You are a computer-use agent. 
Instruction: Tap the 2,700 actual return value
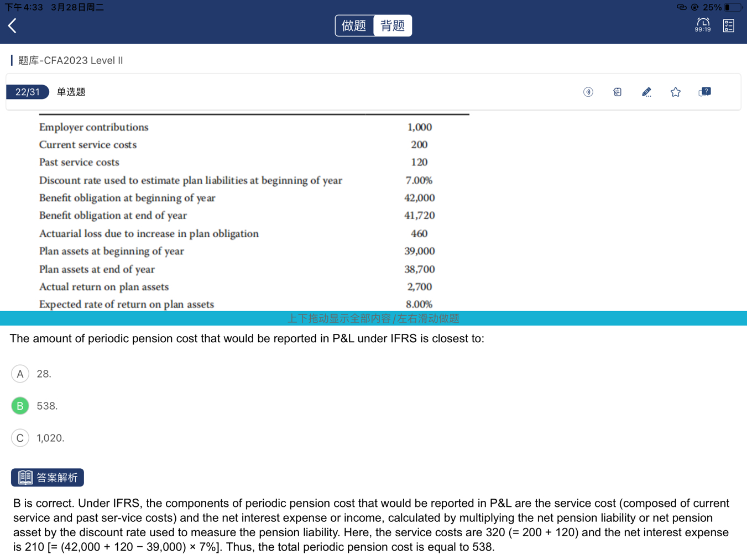point(419,287)
